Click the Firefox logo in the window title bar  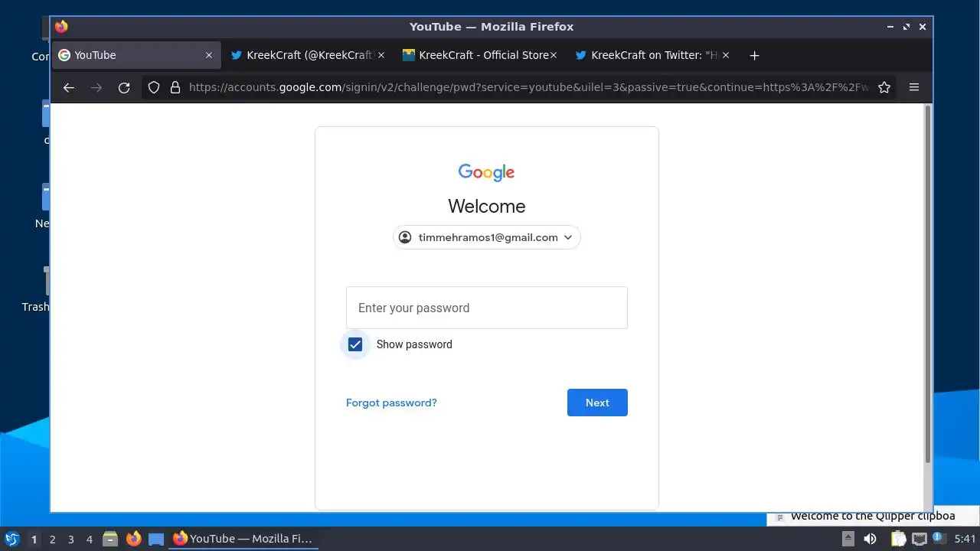[61, 27]
